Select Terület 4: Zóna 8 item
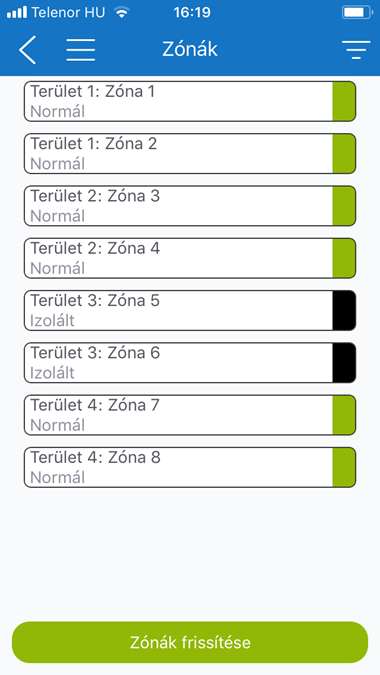This screenshot has height=675, width=380. coord(190,468)
